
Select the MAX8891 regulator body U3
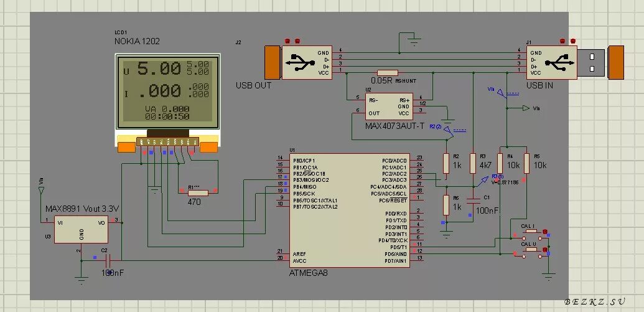(x=82, y=229)
